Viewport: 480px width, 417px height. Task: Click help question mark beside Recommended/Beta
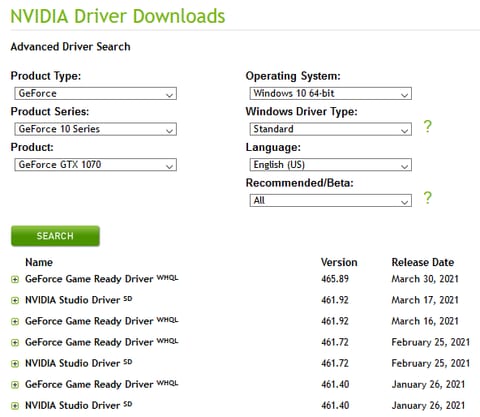click(428, 198)
